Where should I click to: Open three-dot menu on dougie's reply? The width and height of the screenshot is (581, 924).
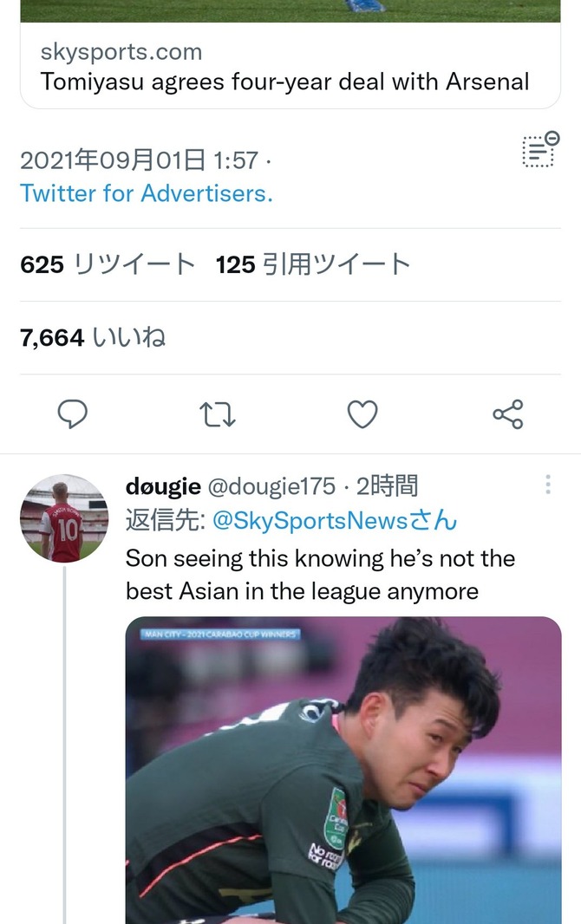[548, 485]
